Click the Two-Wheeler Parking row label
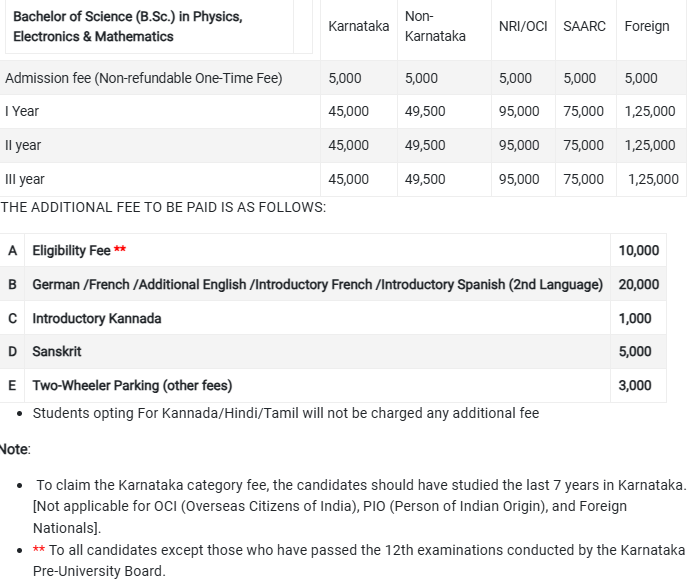Screen dimensions: 695x584 (x=131, y=385)
